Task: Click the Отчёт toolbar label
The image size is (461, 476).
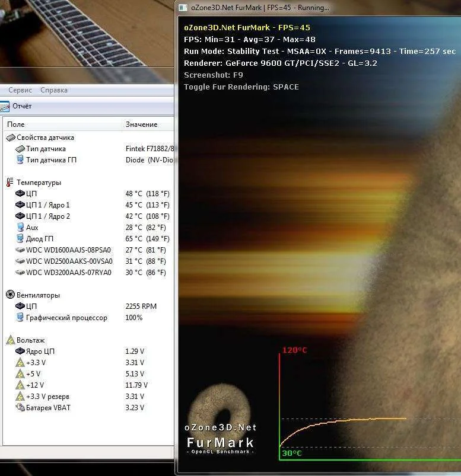Action: point(22,106)
